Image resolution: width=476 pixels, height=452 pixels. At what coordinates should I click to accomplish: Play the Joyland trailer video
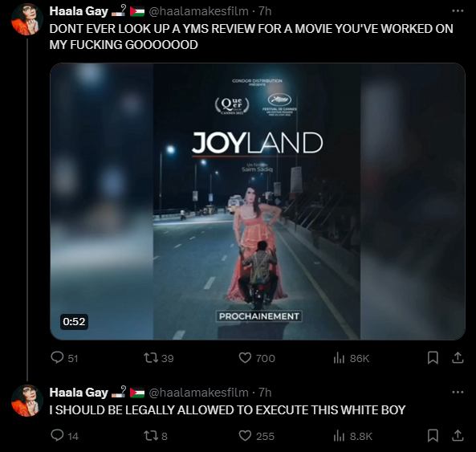pyautogui.click(x=258, y=202)
